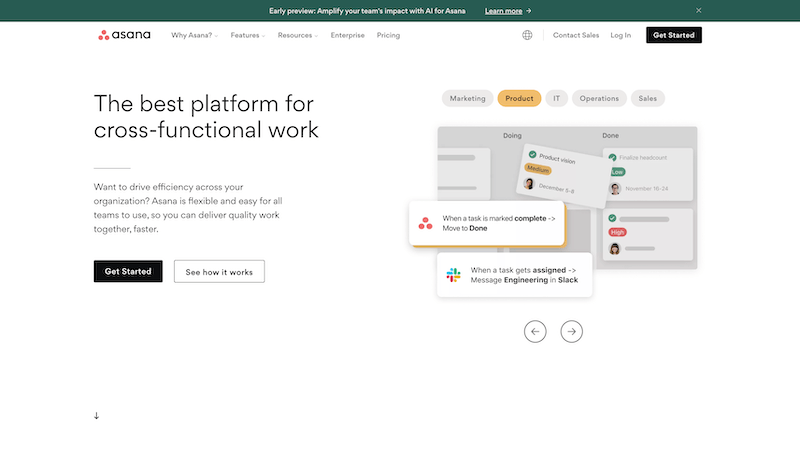The image size is (800, 452).
Task: Click the Slack logo icon in card
Action: pos(454,274)
